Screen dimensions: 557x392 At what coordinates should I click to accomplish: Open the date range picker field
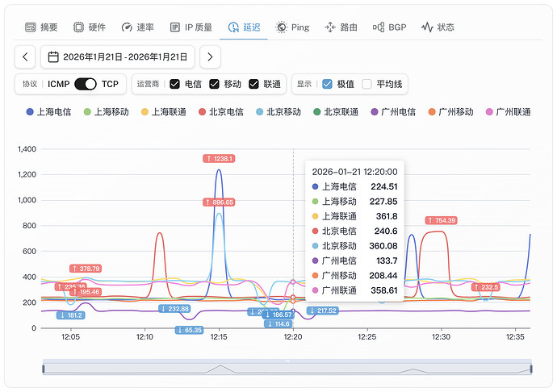(118, 56)
